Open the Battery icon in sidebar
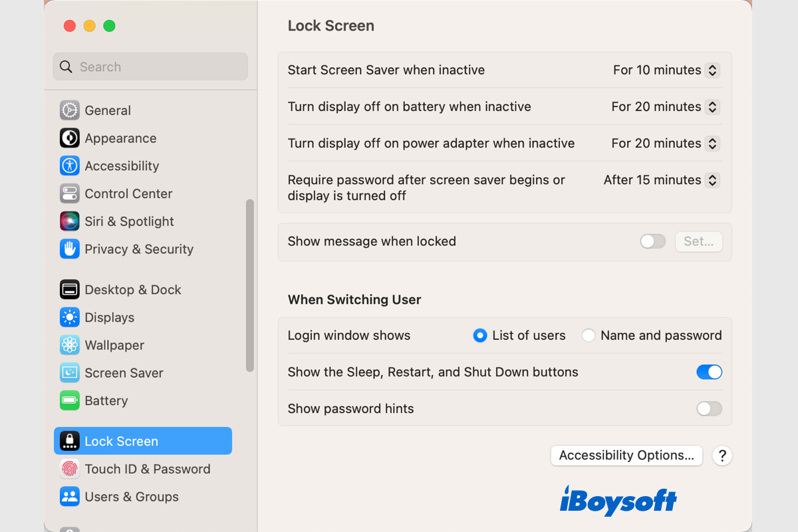Image resolution: width=798 pixels, height=532 pixels. point(69,400)
